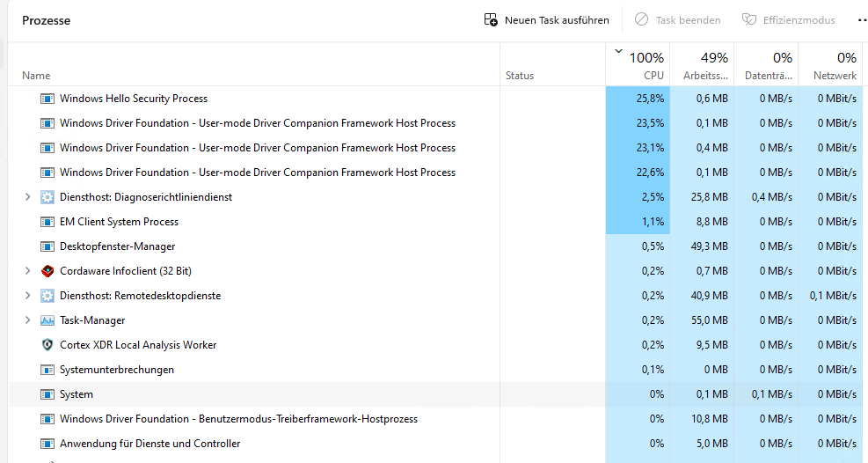Click the Task-Manager process icon
868x463 pixels.
pos(47,320)
